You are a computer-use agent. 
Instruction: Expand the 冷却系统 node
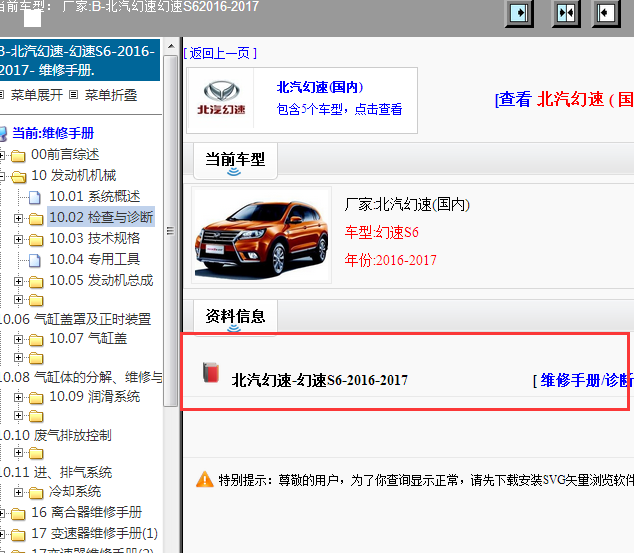(x=18, y=492)
